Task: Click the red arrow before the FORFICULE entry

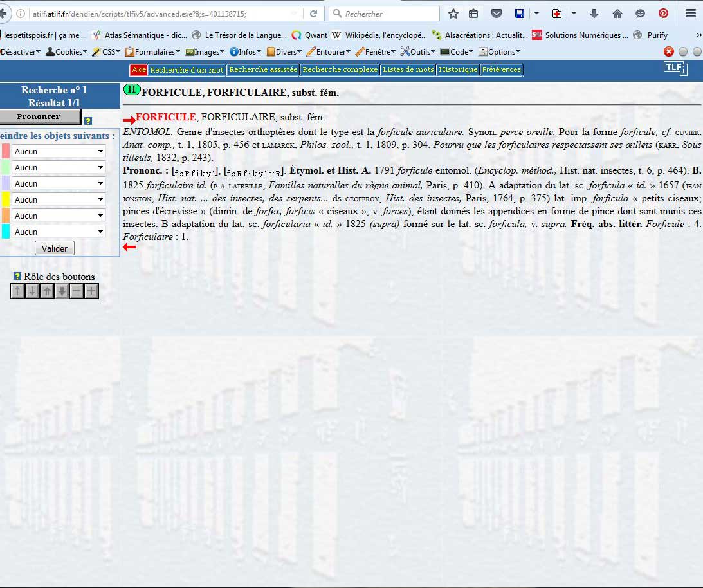Action: pos(129,120)
